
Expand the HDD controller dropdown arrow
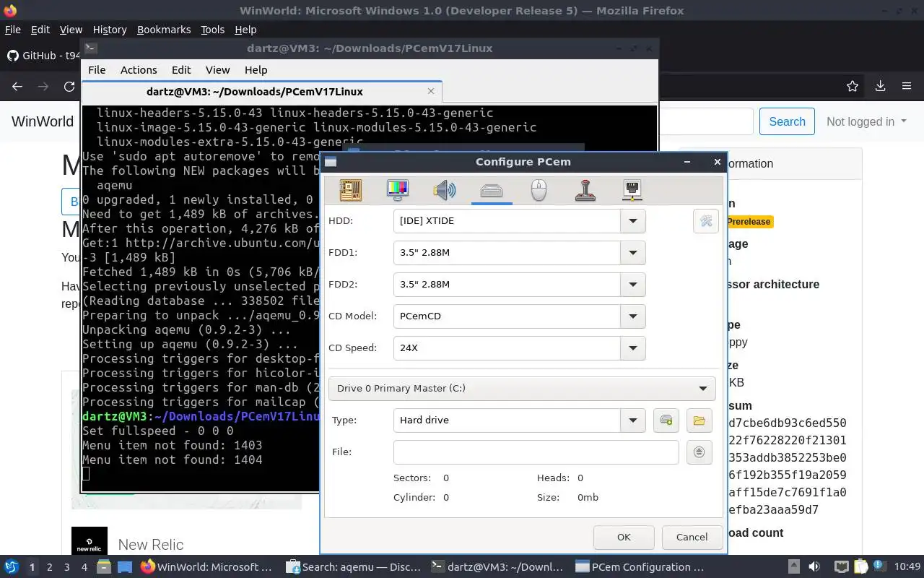[633, 221]
